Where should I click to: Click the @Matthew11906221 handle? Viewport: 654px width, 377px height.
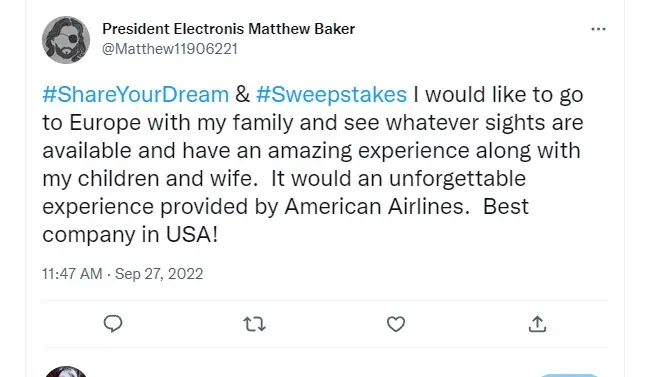[170, 49]
